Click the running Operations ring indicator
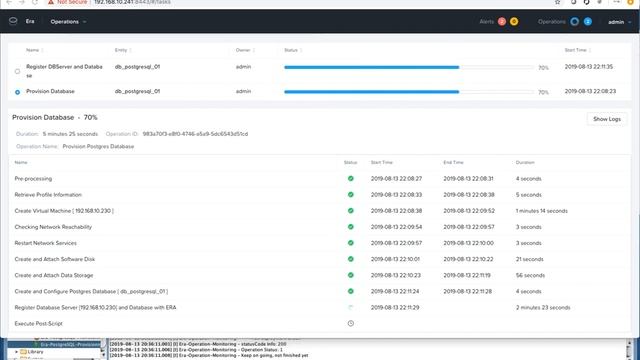 (x=575, y=22)
